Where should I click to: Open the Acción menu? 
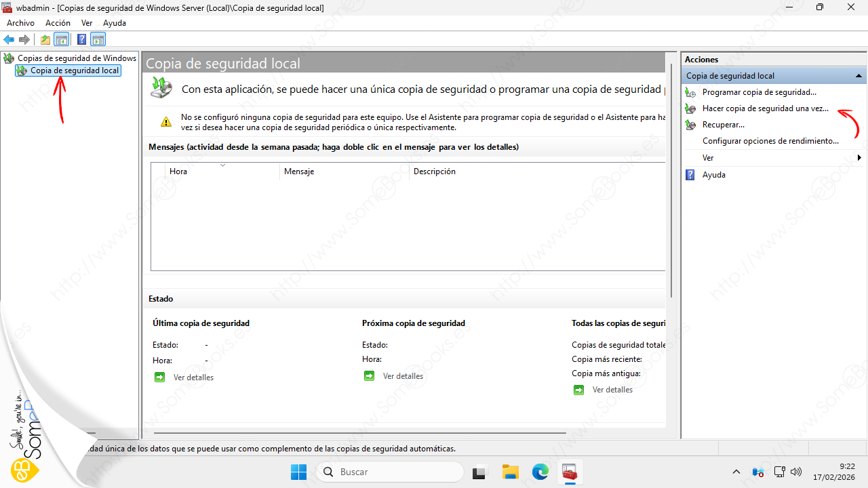coord(58,23)
